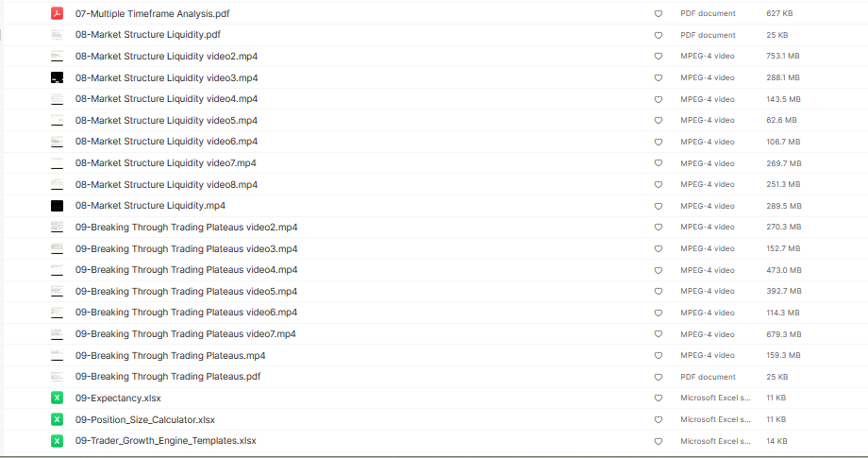Click the red PDF icon for 07-Multiple Timeframe Analysis

57,13
